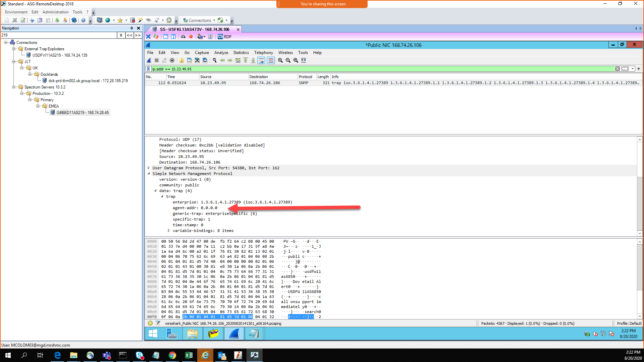Click the find packet magnifier icon

coord(215,61)
